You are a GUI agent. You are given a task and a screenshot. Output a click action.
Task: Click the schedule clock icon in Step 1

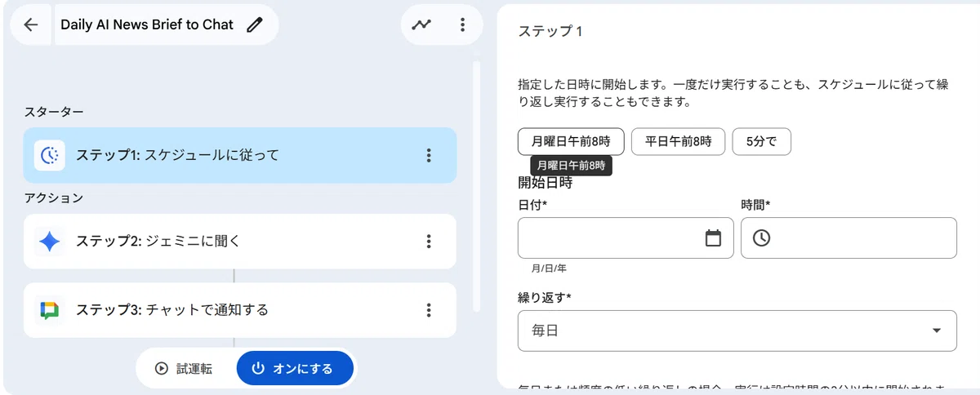pyautogui.click(x=50, y=155)
